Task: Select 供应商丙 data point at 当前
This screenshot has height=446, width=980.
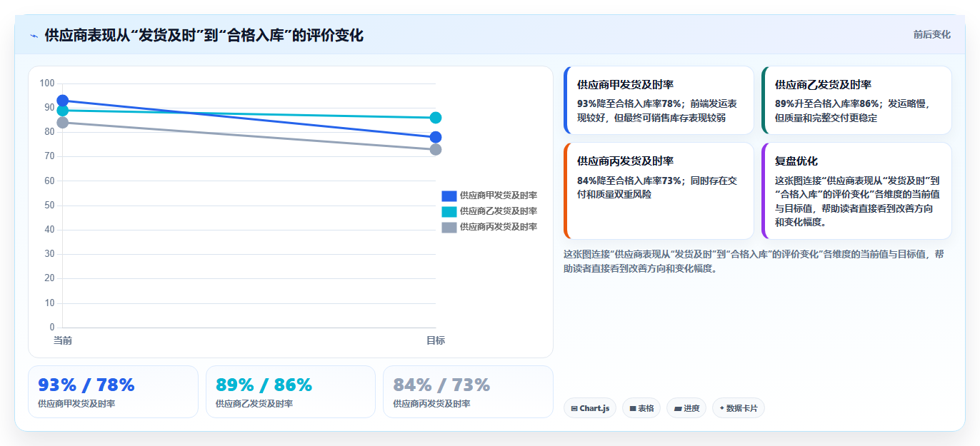Action: tap(63, 123)
